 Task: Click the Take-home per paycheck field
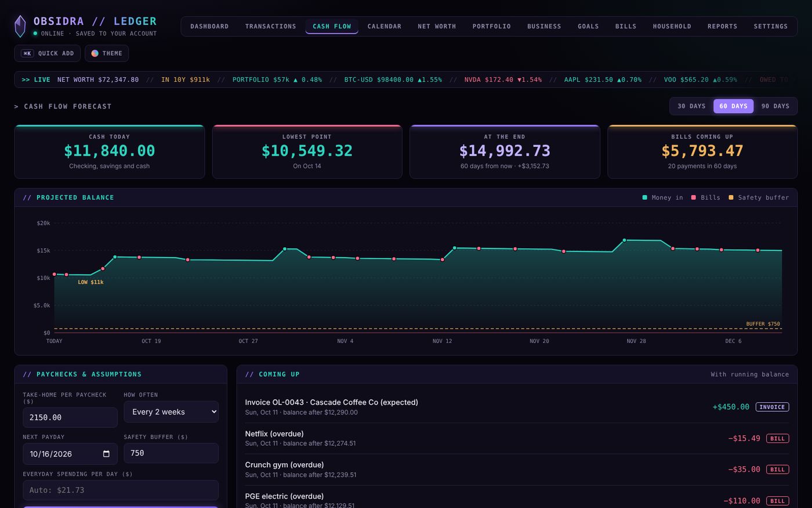pyautogui.click(x=70, y=417)
